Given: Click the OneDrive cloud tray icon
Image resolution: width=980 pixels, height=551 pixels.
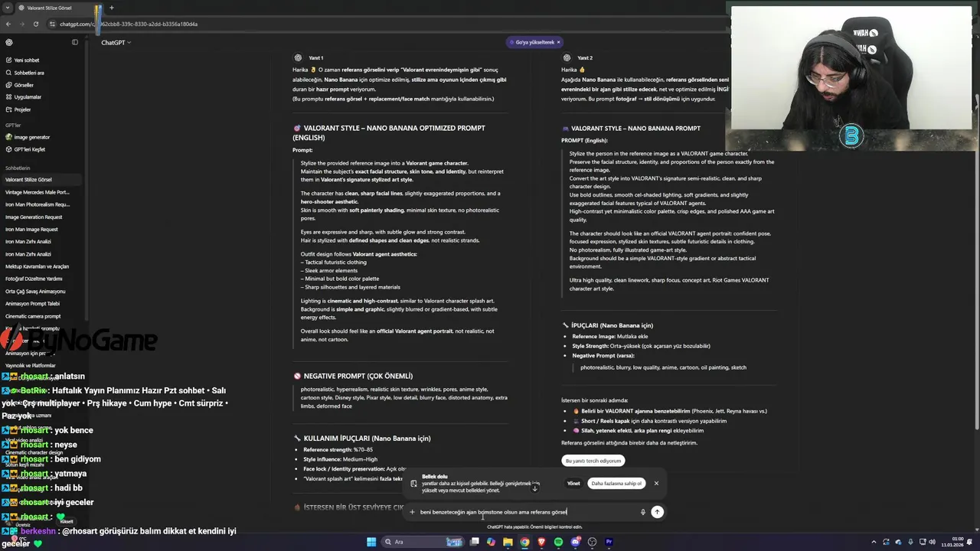Looking at the screenshot, I should tap(897, 542).
